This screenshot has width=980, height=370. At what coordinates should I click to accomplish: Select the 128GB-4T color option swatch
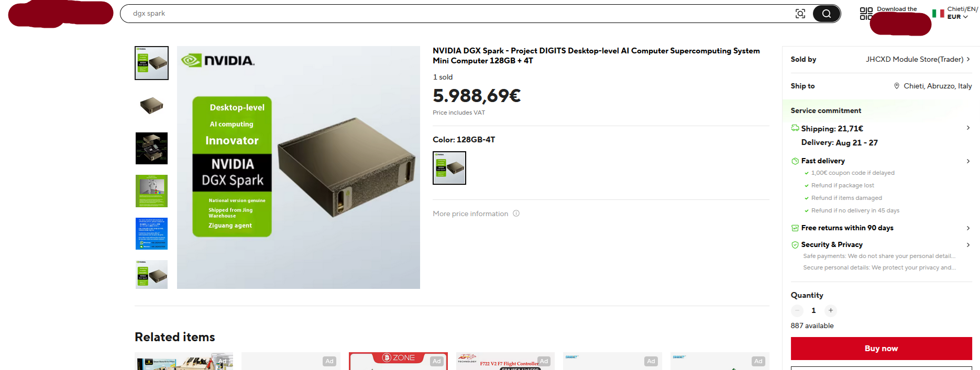point(449,168)
